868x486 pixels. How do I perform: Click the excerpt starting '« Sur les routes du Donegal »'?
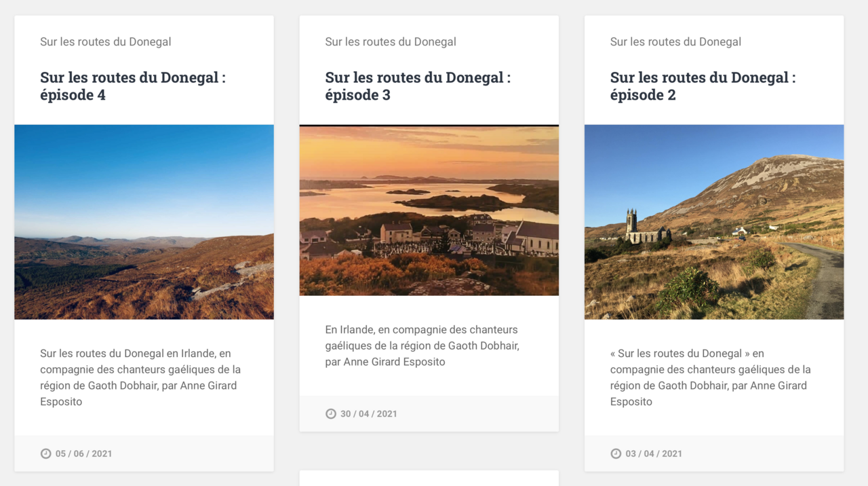tap(711, 377)
